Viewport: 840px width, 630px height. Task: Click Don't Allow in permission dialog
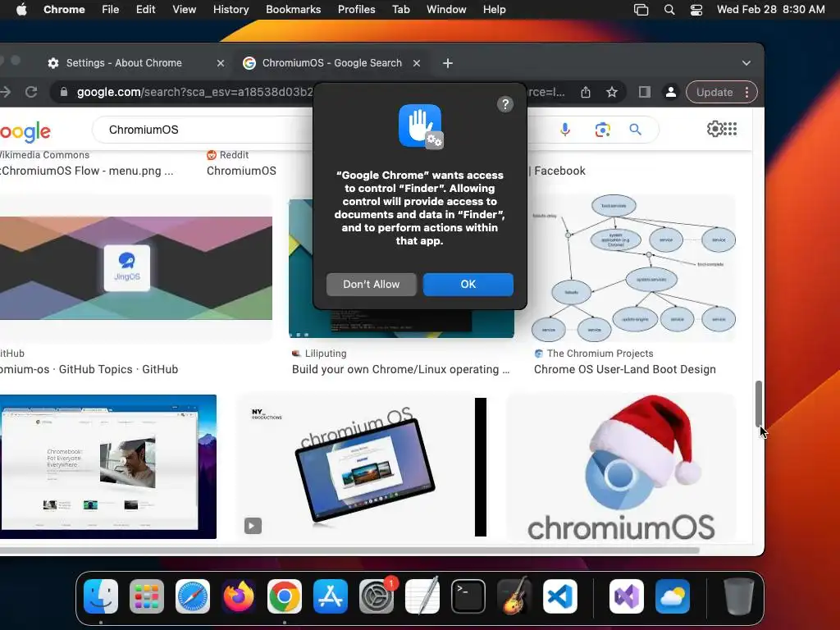pyautogui.click(x=372, y=284)
